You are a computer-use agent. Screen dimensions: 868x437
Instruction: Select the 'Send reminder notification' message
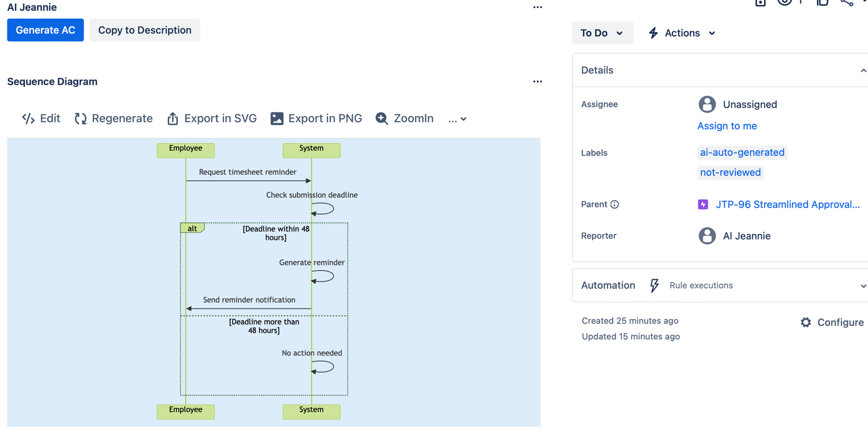point(249,300)
